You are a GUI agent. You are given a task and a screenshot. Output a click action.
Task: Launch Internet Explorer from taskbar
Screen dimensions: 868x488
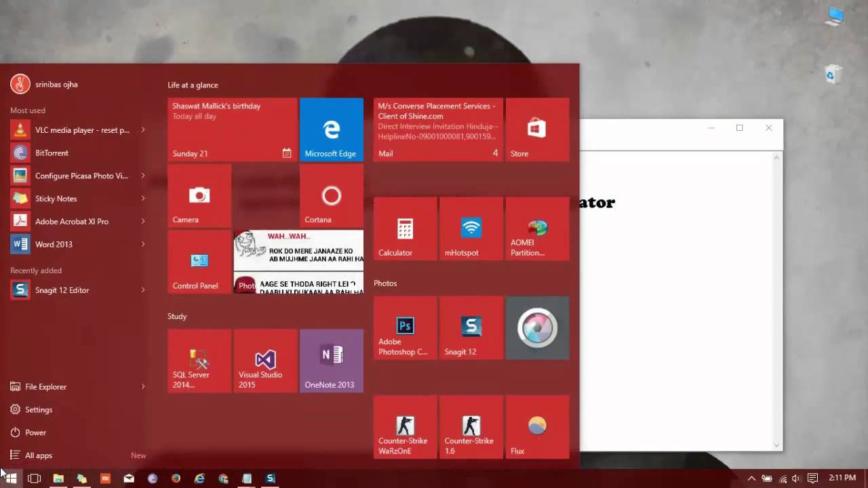point(199,479)
